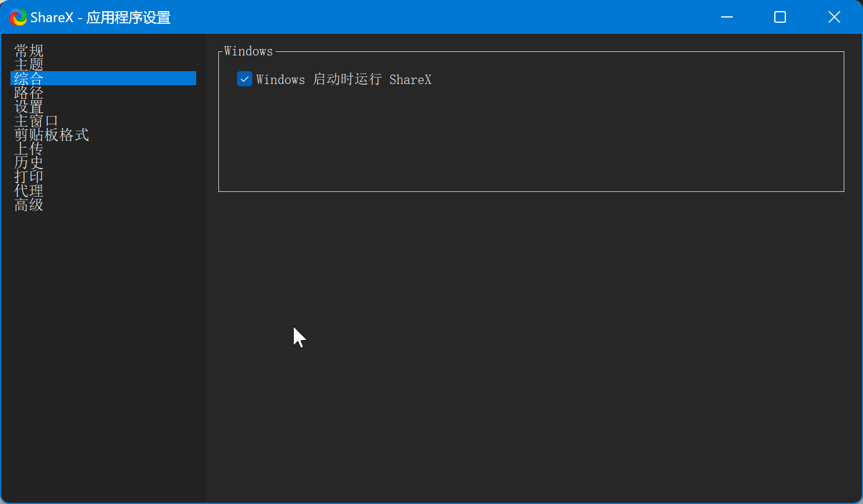This screenshot has height=504, width=863.
Task: Click the Windows group box heading
Action: (x=248, y=51)
